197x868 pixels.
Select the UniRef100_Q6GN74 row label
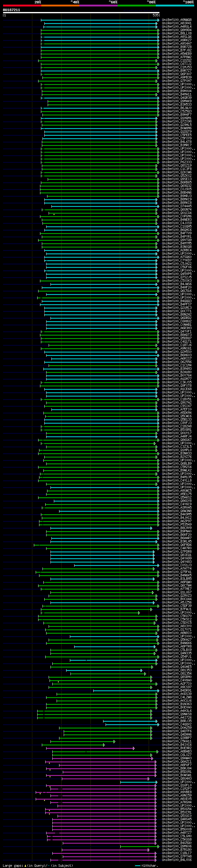tap(176, 210)
